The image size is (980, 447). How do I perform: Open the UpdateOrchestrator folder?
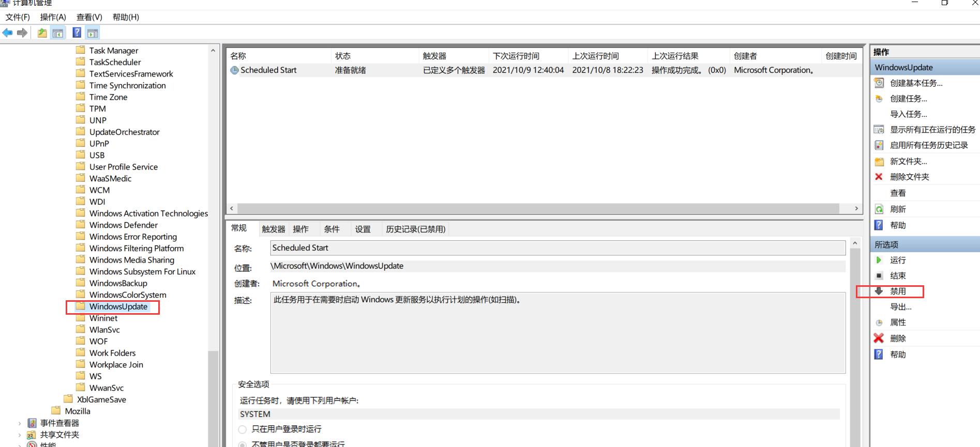coord(124,132)
